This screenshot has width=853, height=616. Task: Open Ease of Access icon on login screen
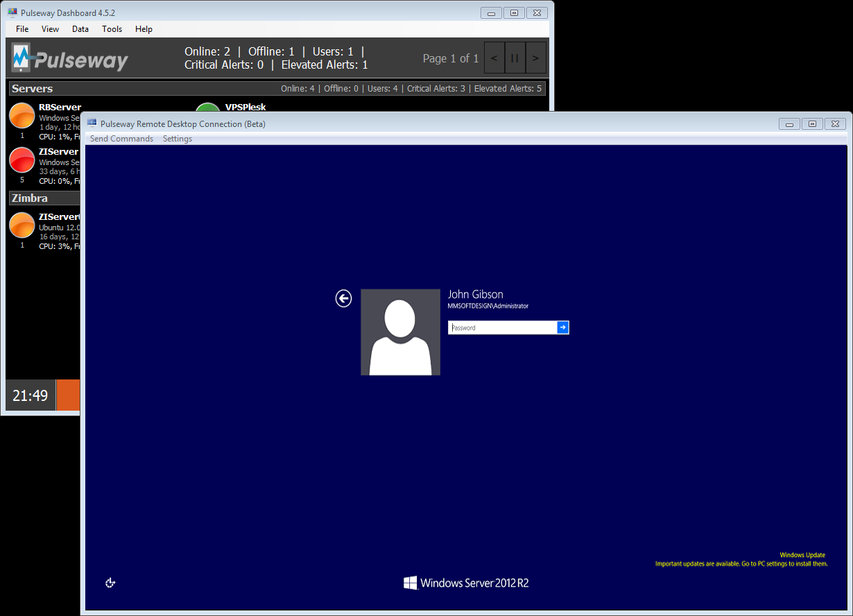point(110,583)
